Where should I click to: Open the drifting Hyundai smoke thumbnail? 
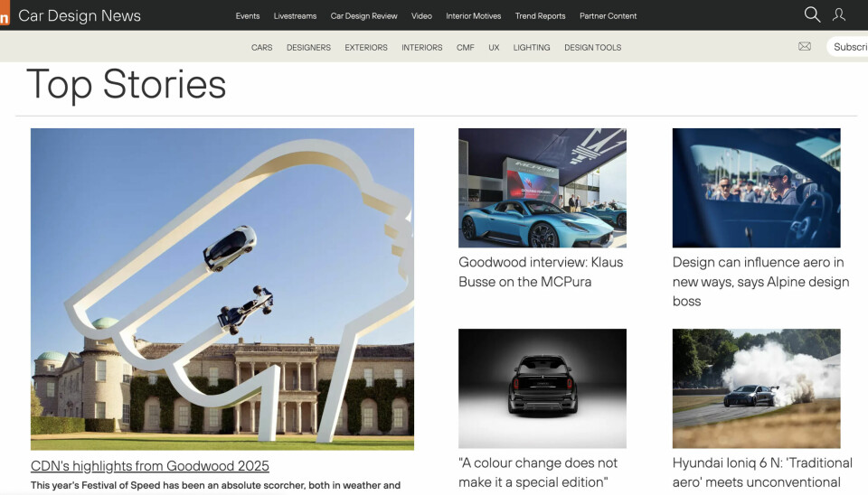tap(756, 388)
